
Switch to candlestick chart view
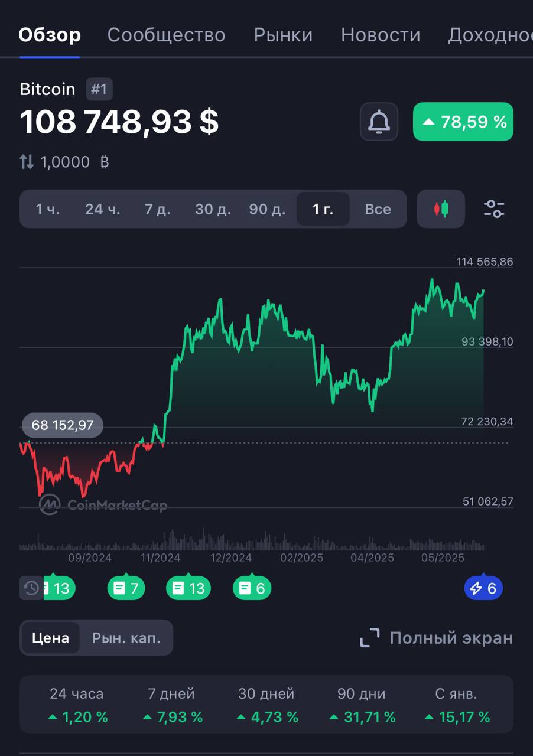tap(441, 209)
